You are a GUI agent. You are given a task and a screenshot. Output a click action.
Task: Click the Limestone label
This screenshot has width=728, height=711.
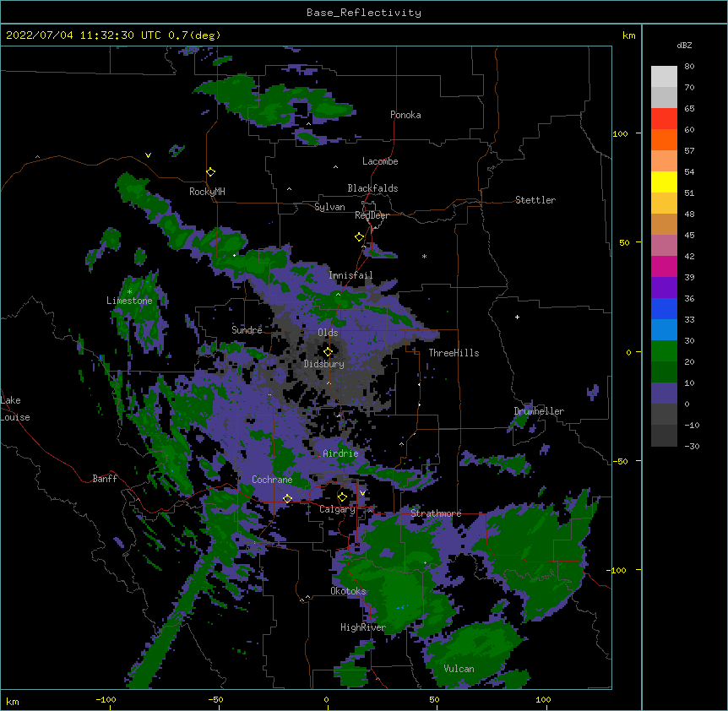pos(129,301)
